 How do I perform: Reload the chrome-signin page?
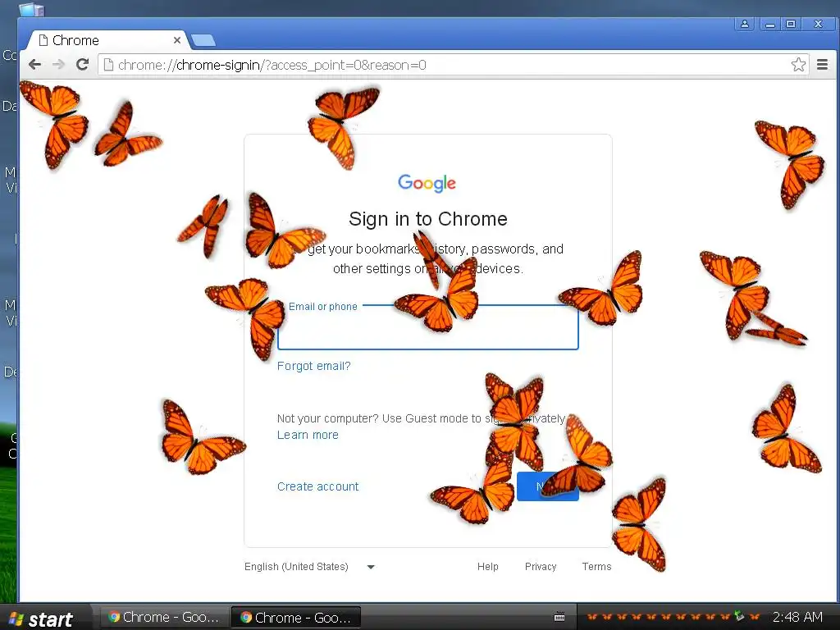82,65
